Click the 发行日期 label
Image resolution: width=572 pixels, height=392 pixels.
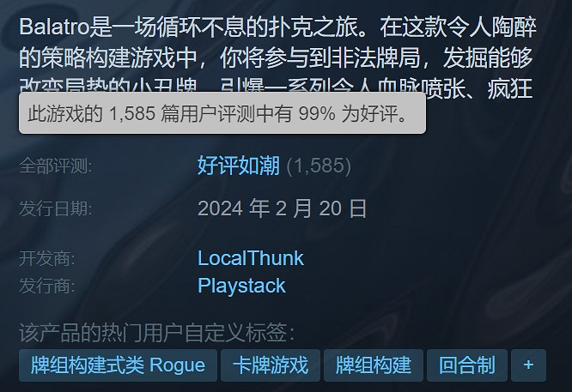(56, 208)
